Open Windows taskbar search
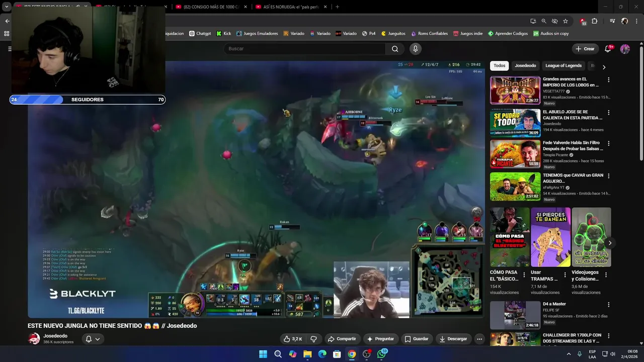Screen dimensions: 644x362 click(x=278, y=354)
